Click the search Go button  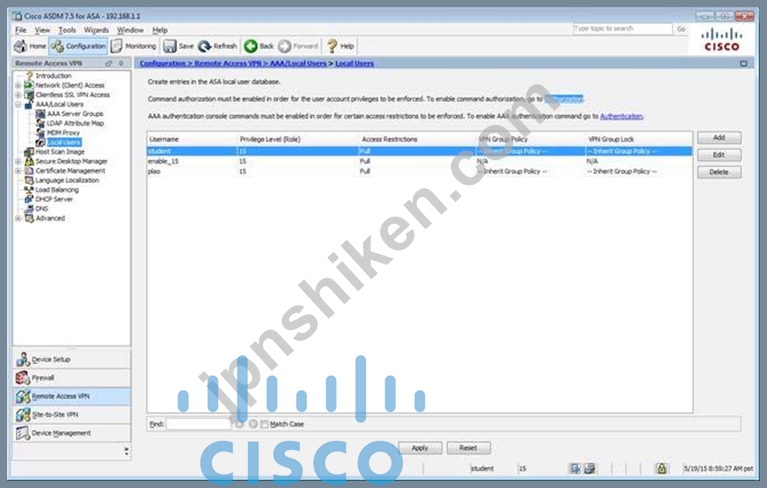click(681, 29)
